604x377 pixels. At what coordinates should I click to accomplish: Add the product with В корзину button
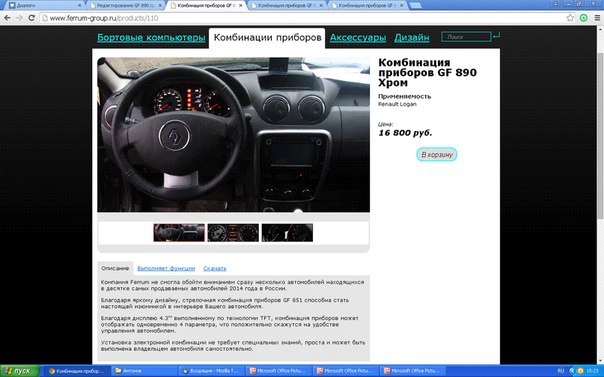coord(436,154)
